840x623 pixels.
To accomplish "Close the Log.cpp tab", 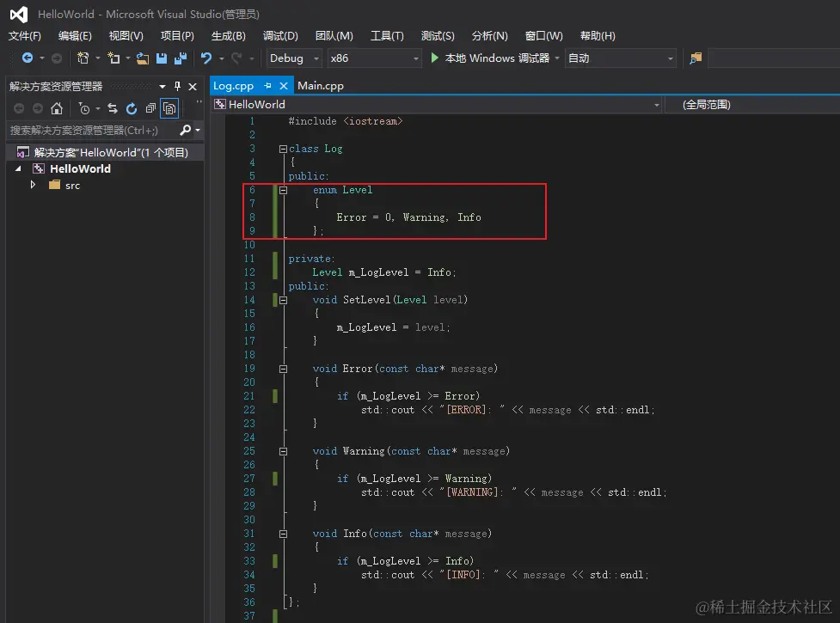I will click(284, 86).
